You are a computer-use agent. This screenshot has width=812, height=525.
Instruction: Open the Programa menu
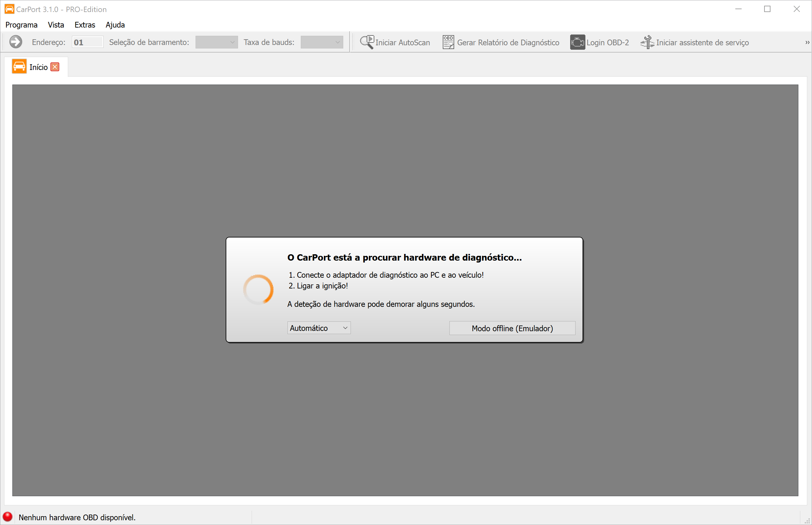click(22, 25)
